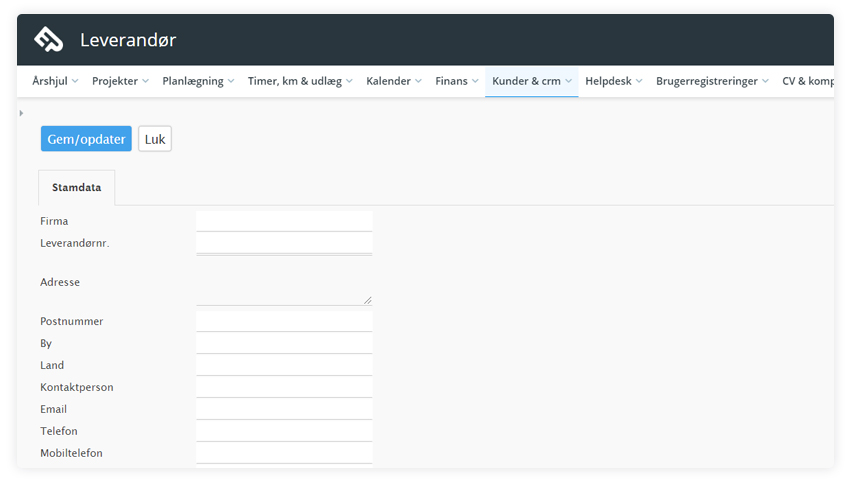Focus the Firma input field
This screenshot has height=482, width=850.
tap(284, 221)
